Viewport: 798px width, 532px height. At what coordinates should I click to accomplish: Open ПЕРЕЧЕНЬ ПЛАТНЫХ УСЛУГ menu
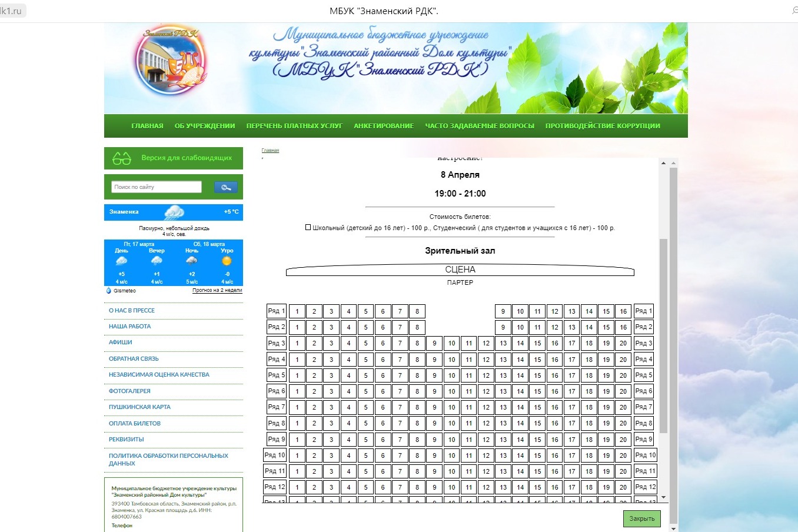294,126
